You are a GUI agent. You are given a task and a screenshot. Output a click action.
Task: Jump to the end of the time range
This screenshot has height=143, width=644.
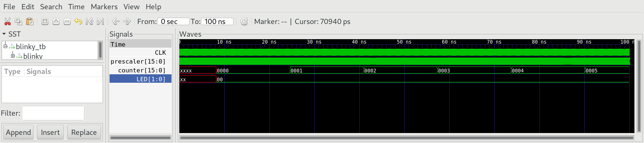(100, 21)
